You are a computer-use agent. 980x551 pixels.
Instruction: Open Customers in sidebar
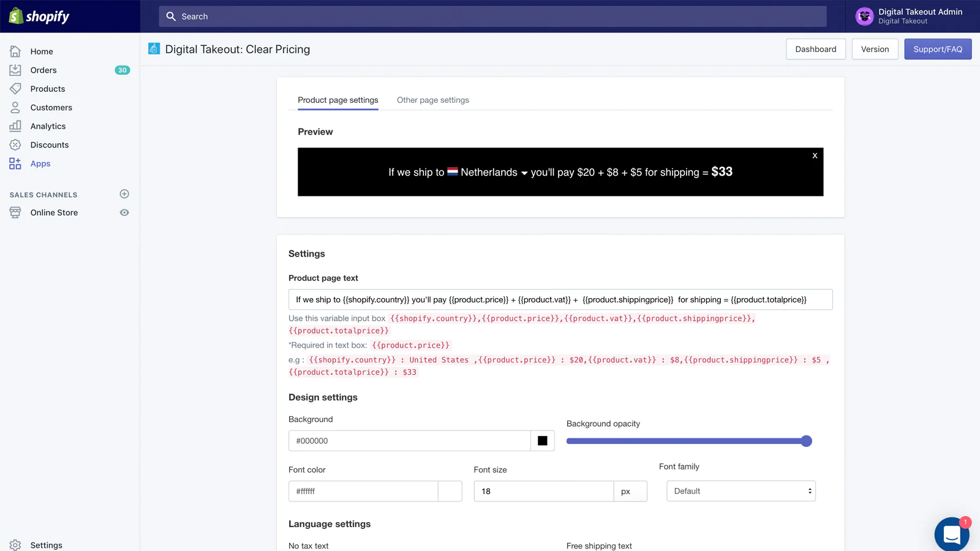[51, 107]
